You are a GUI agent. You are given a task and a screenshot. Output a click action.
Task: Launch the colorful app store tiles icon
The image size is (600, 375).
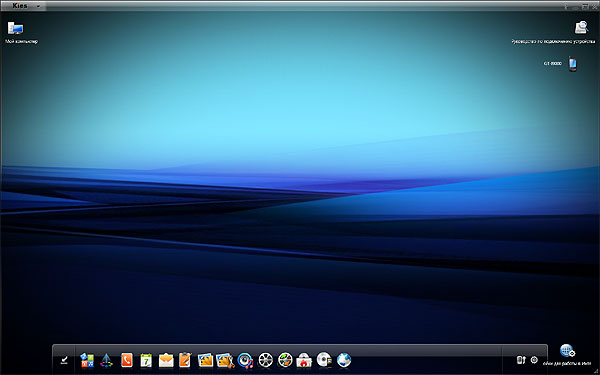click(x=87, y=360)
